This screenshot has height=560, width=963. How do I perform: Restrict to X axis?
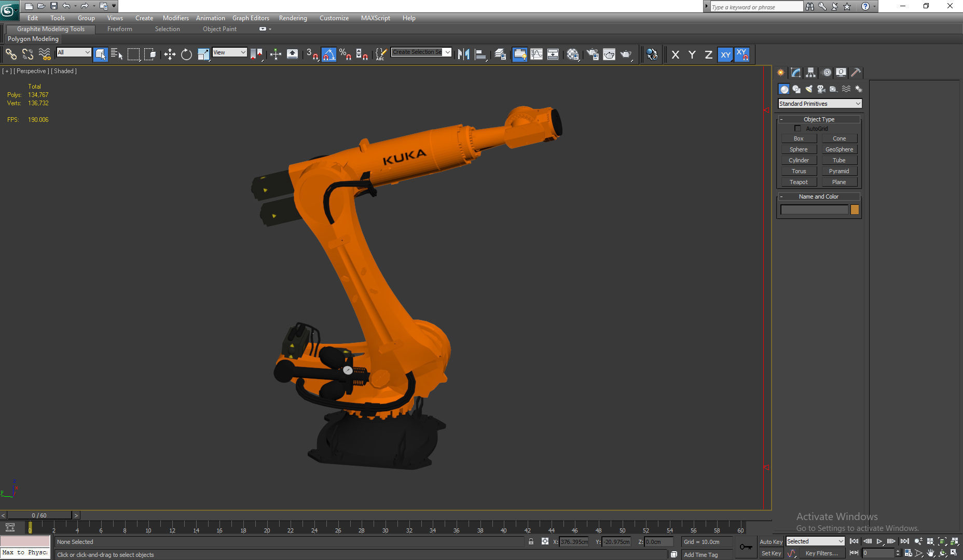pyautogui.click(x=675, y=54)
